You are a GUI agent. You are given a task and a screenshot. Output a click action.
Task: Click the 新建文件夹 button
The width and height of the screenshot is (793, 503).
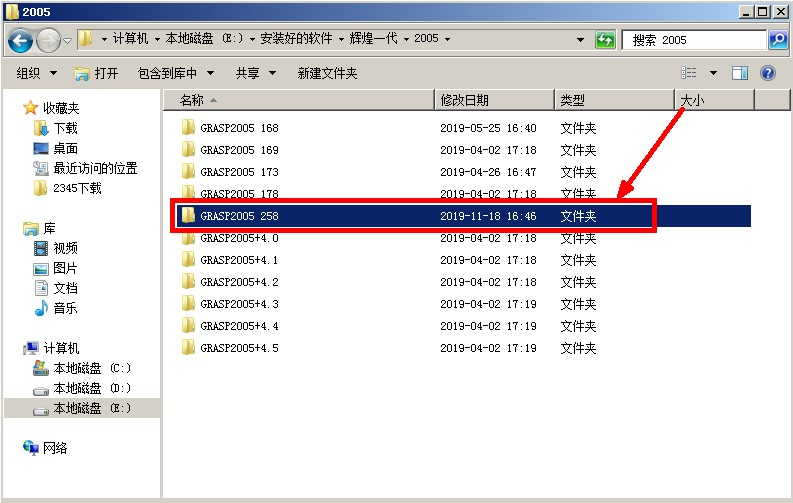[327, 73]
